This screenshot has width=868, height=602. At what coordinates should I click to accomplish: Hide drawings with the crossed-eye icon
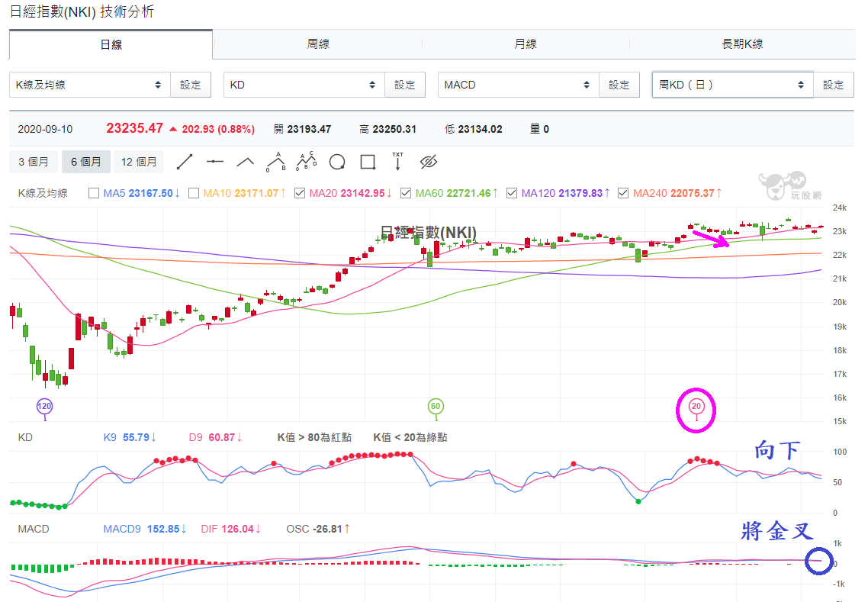tap(429, 162)
